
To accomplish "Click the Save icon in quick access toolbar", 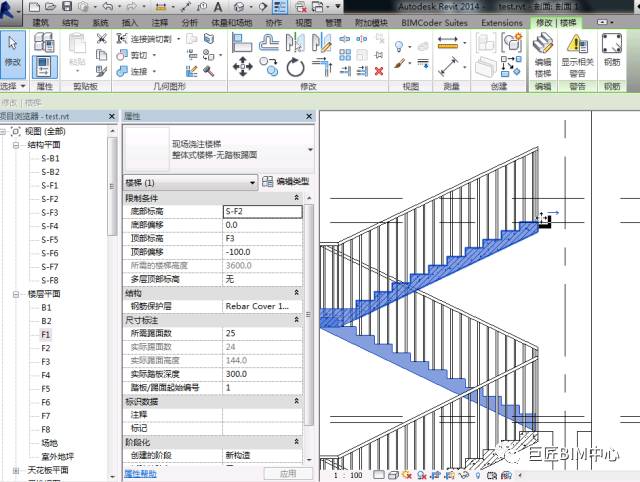I will point(67,7).
